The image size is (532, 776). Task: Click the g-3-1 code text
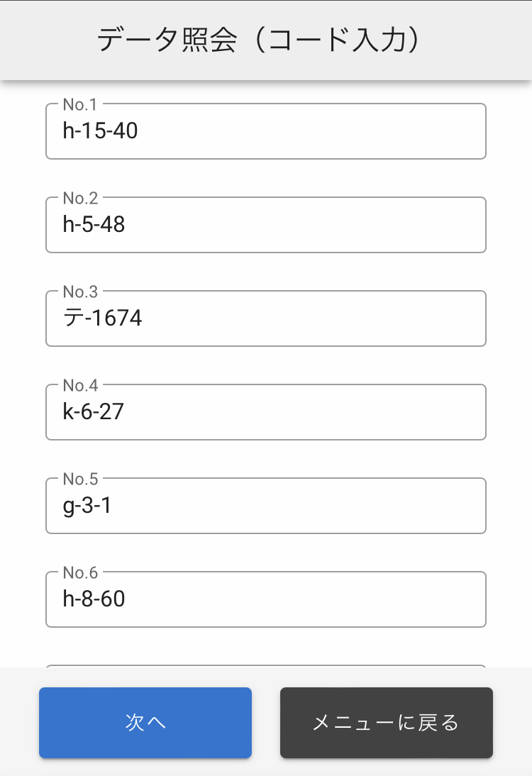pyautogui.click(x=87, y=506)
